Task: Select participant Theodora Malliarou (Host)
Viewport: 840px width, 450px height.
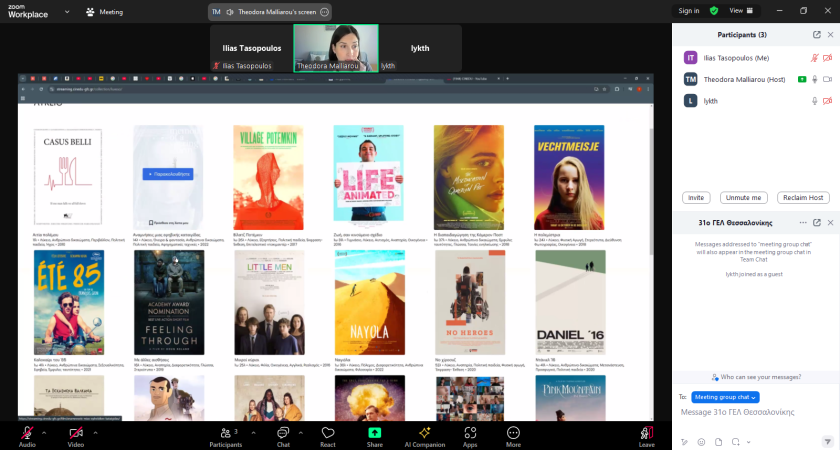Action: (758, 79)
